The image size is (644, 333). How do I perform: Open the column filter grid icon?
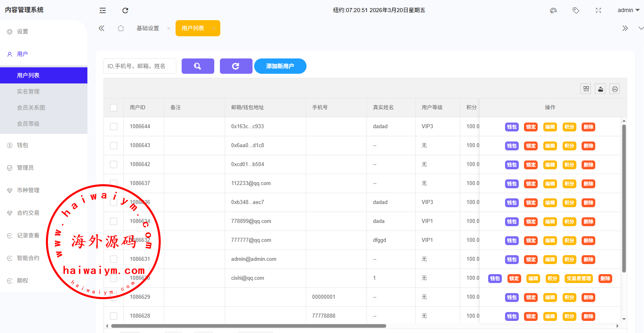(586, 89)
